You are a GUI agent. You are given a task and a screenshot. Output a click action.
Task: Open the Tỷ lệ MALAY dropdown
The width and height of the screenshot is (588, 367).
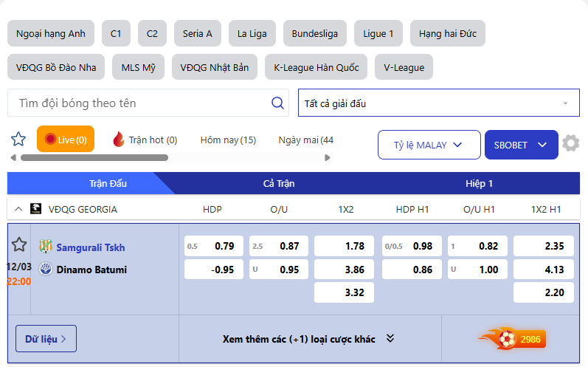428,145
